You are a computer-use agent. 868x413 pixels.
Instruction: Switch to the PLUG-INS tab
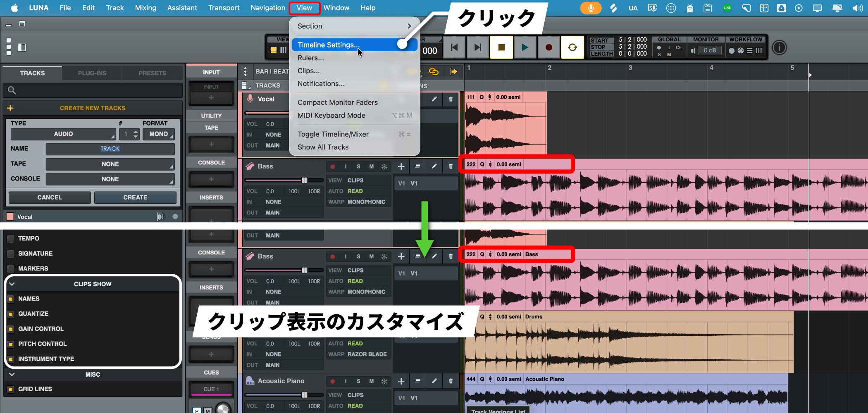click(x=92, y=73)
